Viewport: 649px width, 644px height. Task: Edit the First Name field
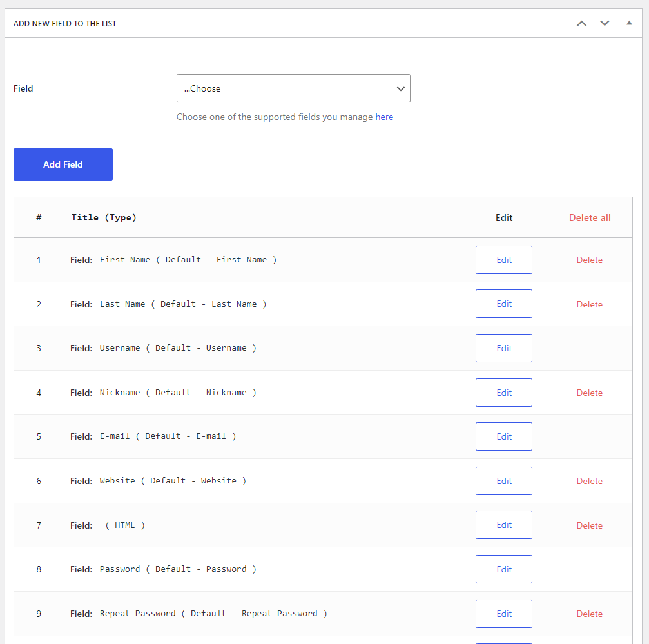click(503, 260)
